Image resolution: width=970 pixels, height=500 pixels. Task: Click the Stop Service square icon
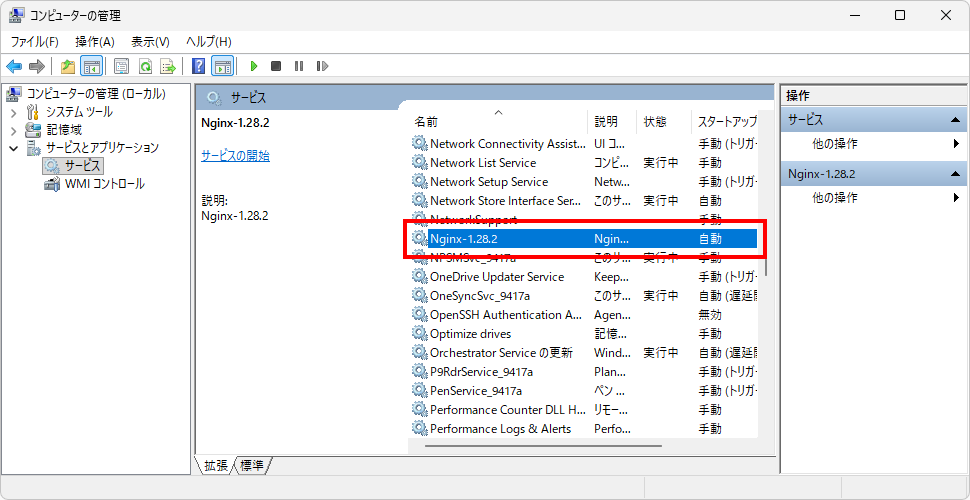click(276, 66)
